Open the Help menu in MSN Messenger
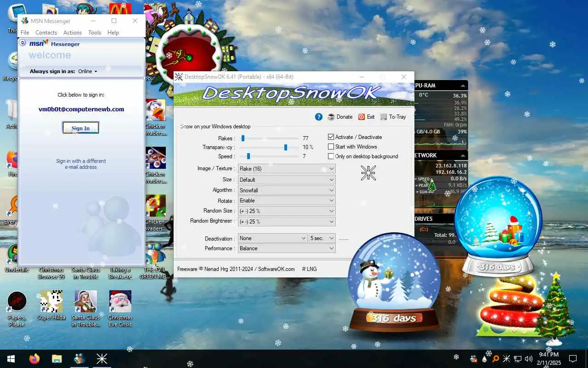Image resolution: width=588 pixels, height=368 pixels. click(x=113, y=33)
